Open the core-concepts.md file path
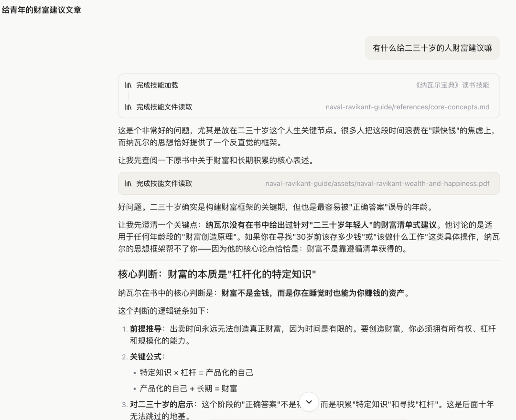Viewport: 516px width, 420px height. 408,107
